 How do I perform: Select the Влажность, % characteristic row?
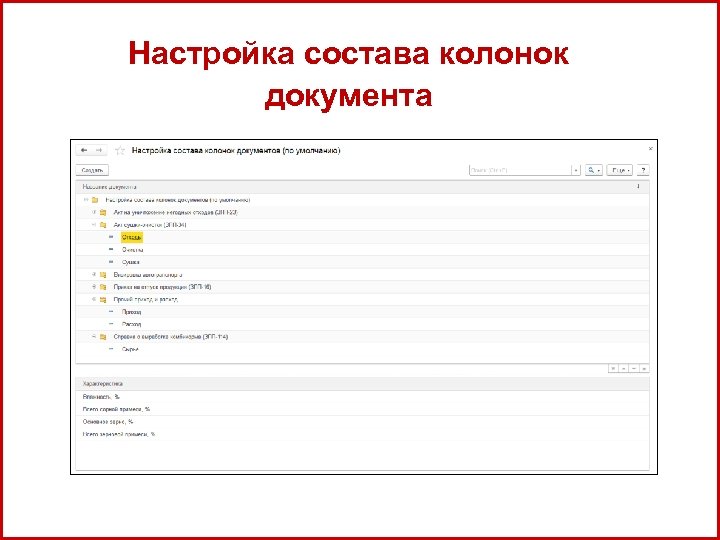tap(362, 397)
